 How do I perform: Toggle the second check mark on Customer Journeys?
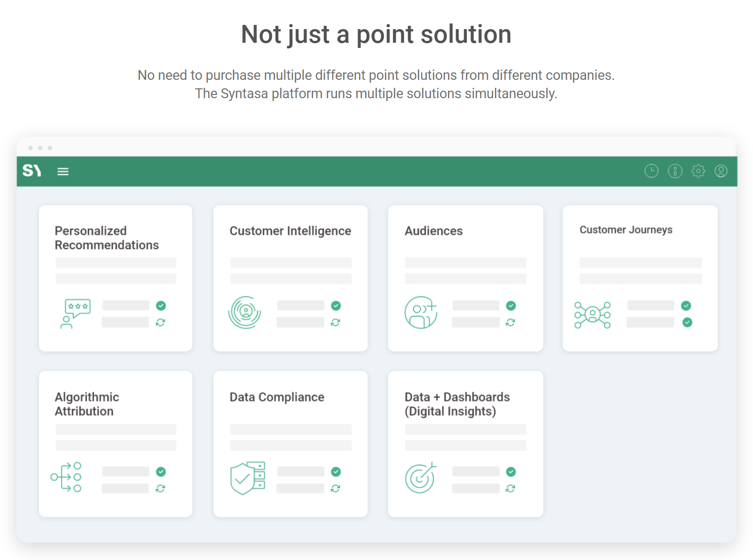click(x=686, y=322)
